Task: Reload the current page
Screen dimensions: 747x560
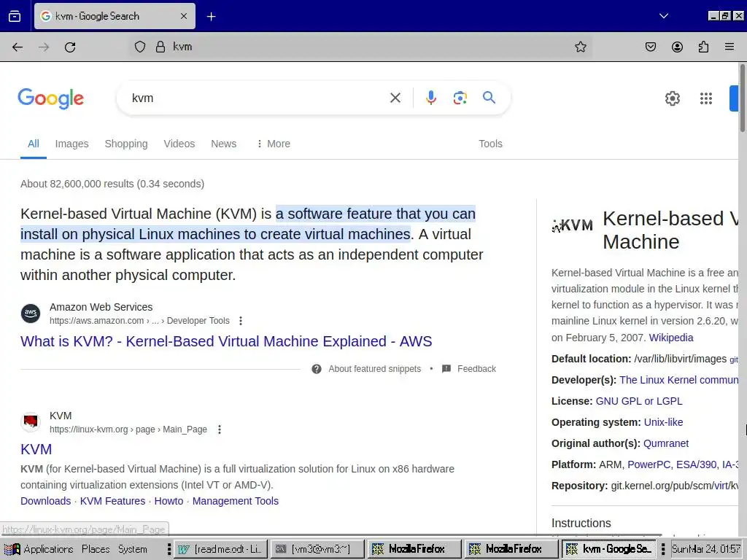Action: [x=70, y=47]
